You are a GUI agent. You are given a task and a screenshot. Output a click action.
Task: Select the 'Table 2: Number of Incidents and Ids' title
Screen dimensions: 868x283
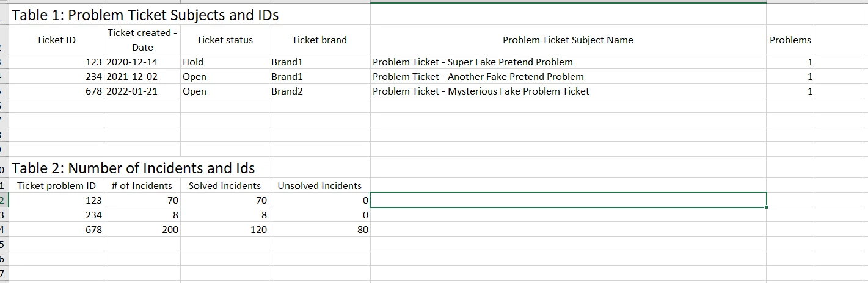click(133, 168)
